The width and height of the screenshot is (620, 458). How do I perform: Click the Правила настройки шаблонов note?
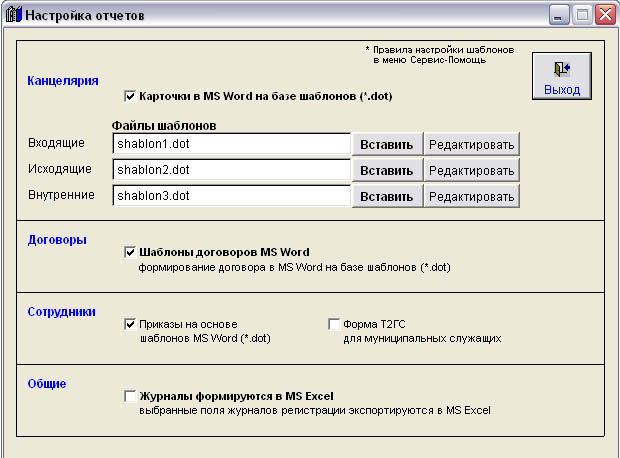[x=440, y=55]
